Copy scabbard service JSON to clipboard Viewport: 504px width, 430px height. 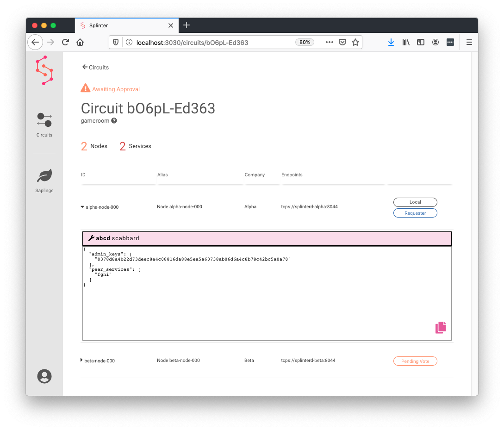441,328
